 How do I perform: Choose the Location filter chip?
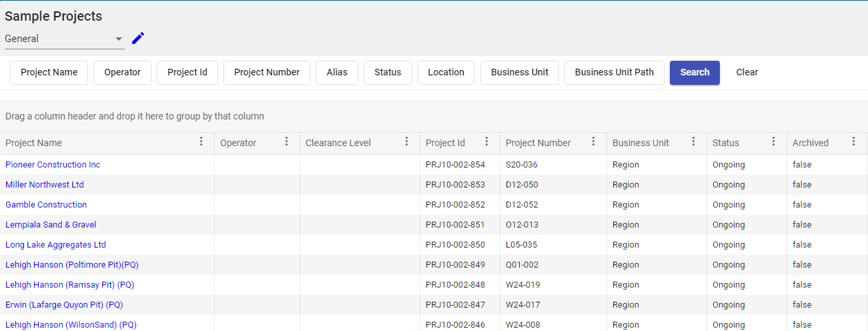[446, 73]
